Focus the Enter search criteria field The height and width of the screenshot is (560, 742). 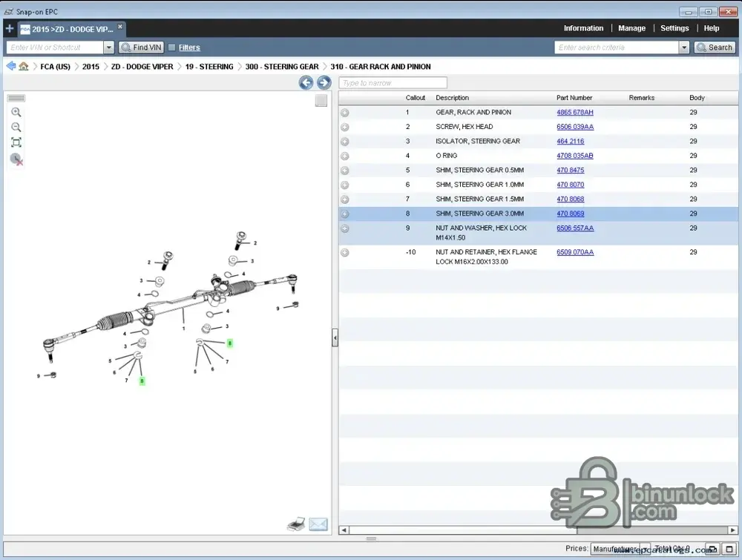pos(617,47)
